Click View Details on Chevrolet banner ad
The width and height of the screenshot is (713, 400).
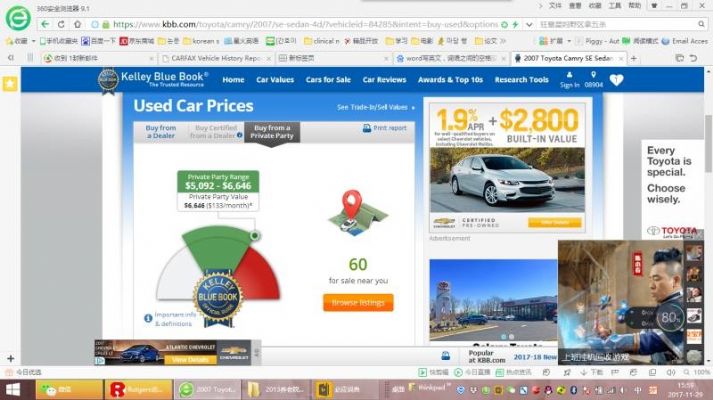click(x=190, y=359)
